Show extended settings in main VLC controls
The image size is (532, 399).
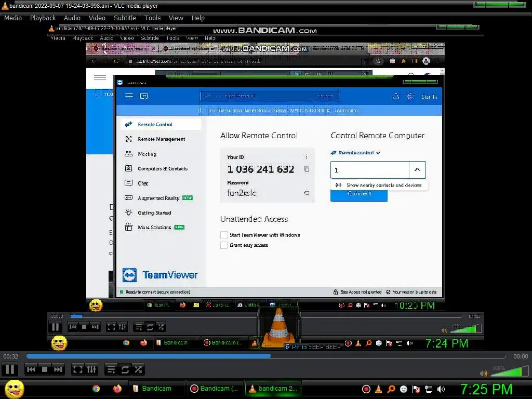pyautogui.click(x=91, y=369)
